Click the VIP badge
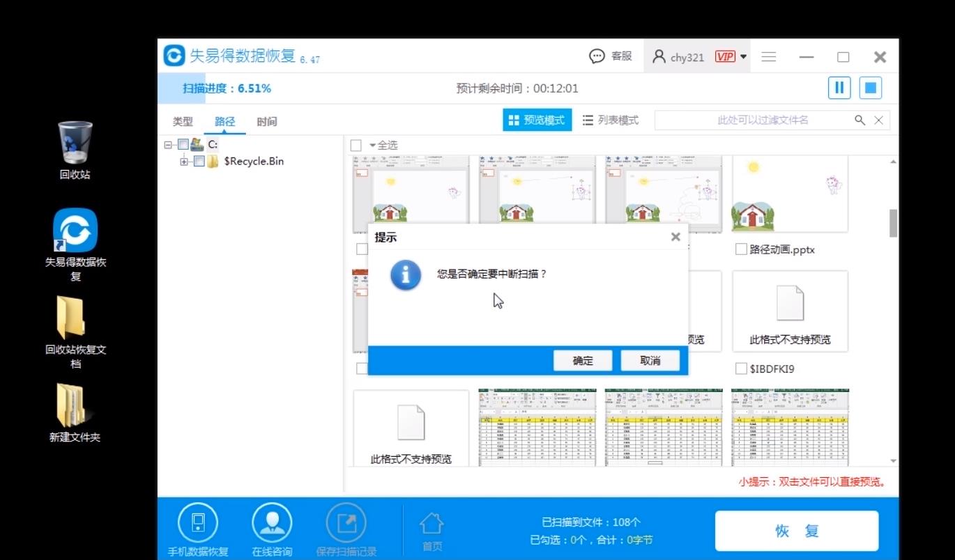955x560 pixels. (x=725, y=57)
